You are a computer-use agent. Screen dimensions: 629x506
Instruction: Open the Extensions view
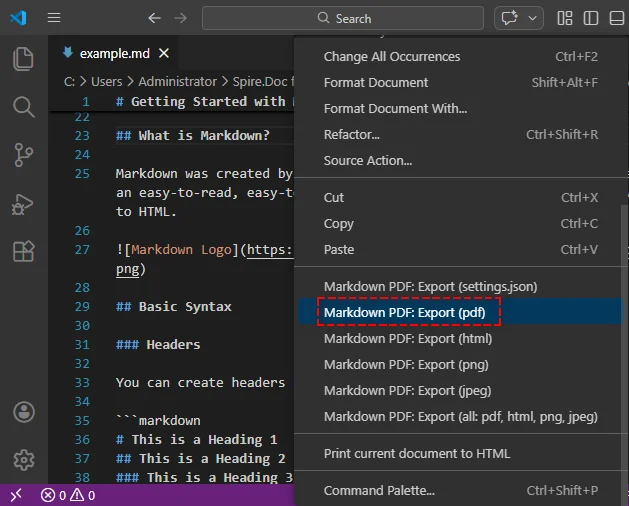23,252
